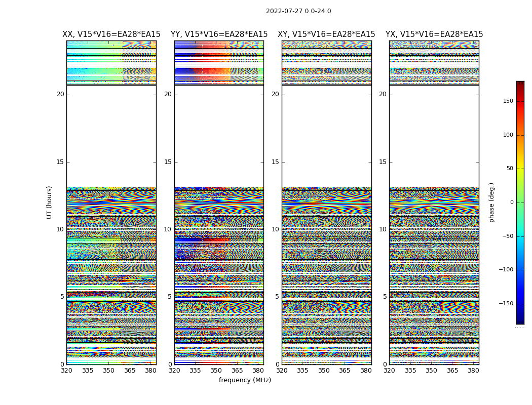Click the 380 frequency tick under YX panel
This screenshot has width=532, height=405.
coord(473,371)
